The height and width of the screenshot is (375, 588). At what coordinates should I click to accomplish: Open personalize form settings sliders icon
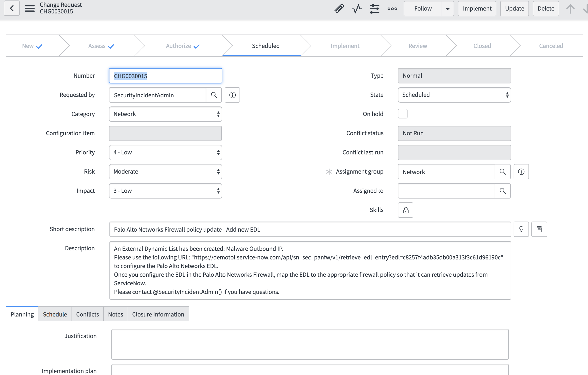tap(374, 9)
